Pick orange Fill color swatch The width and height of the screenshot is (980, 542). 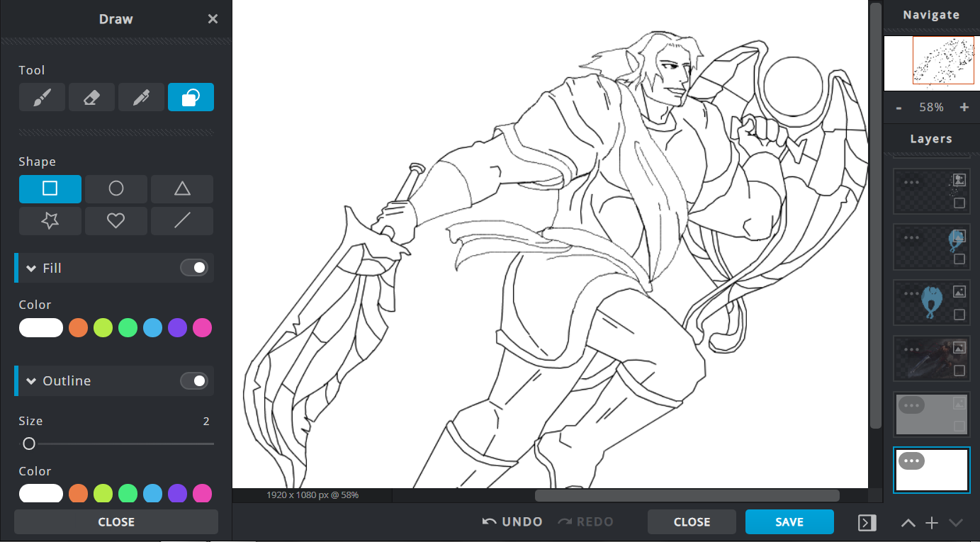[78, 328]
